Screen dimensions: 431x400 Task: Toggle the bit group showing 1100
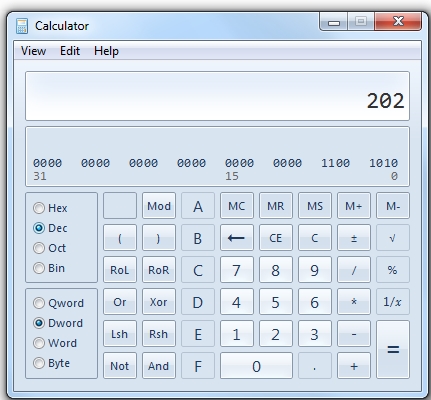click(335, 163)
